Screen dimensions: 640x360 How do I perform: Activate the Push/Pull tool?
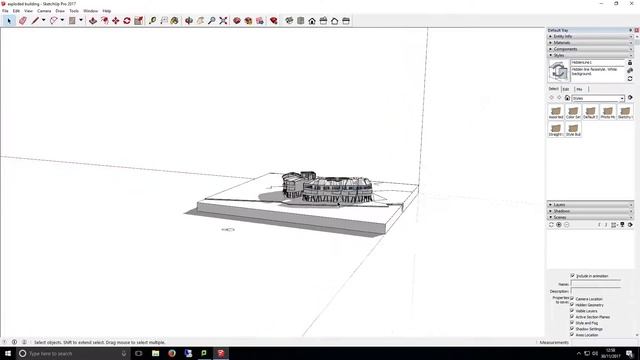coord(93,20)
